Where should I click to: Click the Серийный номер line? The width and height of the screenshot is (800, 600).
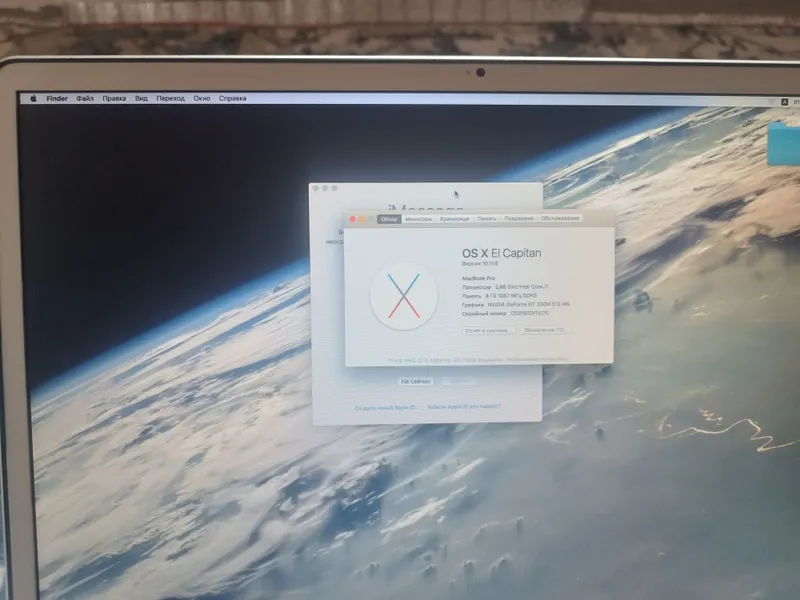(x=506, y=313)
